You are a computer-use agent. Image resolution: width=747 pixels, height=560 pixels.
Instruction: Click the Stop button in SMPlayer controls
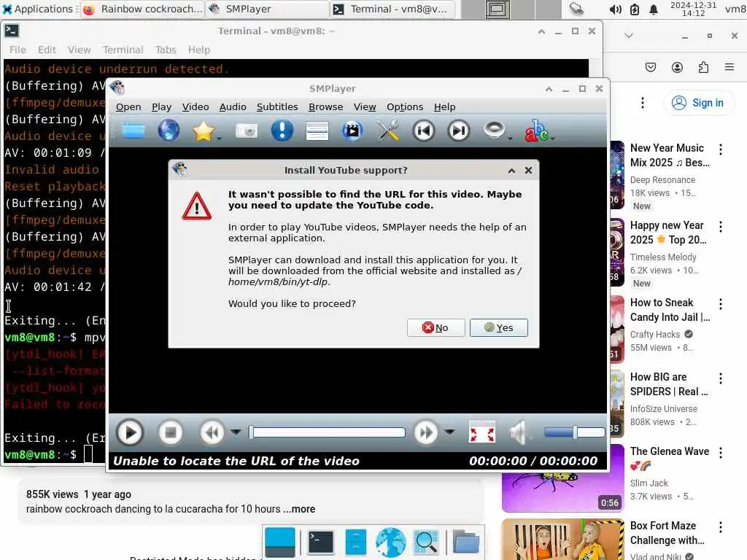(170, 432)
